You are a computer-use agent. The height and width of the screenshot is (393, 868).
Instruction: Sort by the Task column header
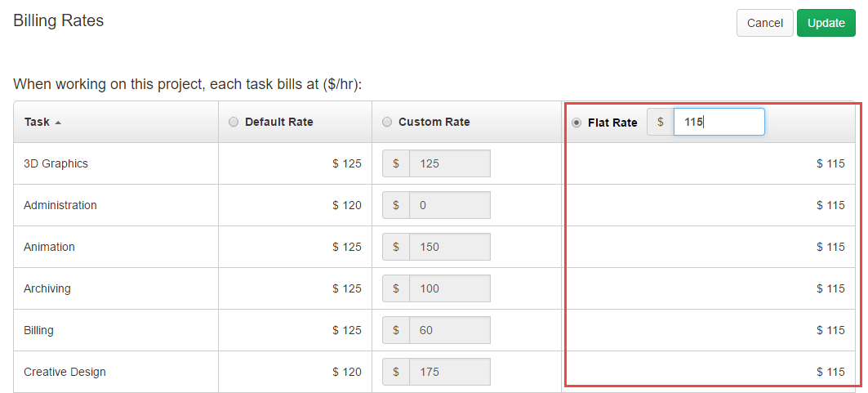37,122
